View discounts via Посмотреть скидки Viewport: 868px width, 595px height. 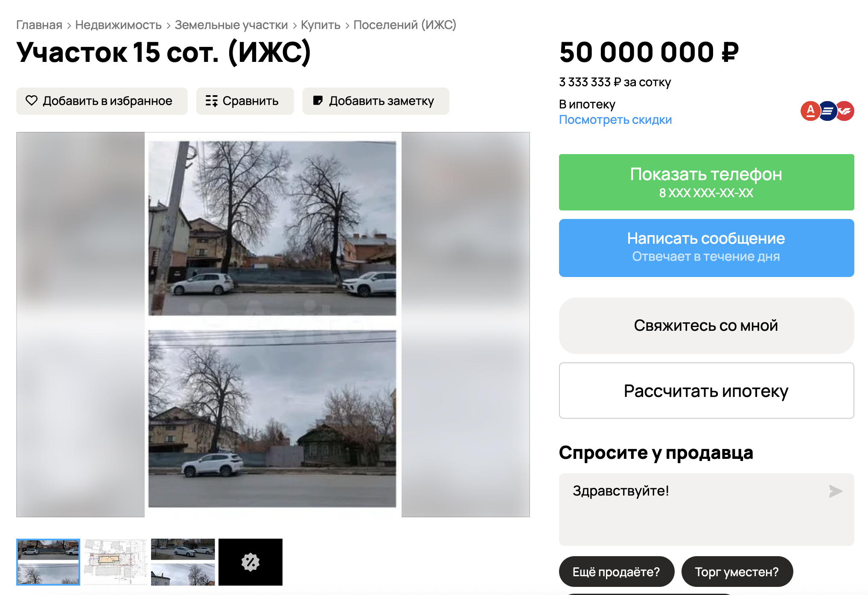(615, 120)
